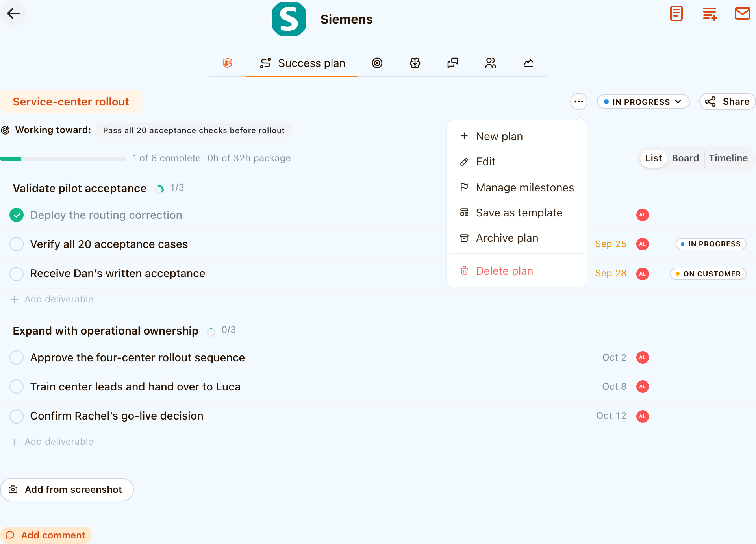
Task: Check off Receive Dan's written acceptance
Action: [17, 274]
